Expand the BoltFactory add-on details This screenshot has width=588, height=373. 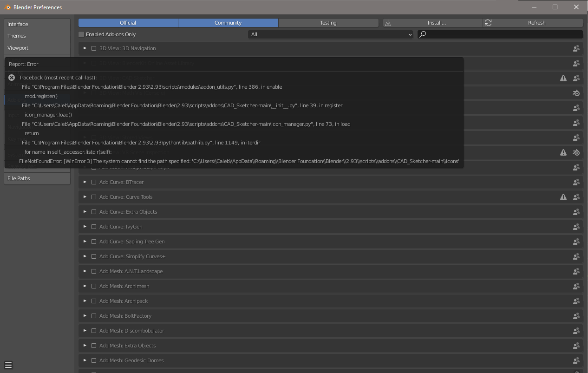(85, 316)
